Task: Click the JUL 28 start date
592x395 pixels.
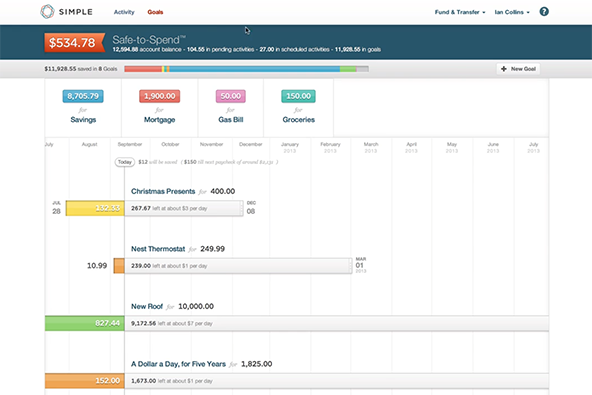Action: 56,208
